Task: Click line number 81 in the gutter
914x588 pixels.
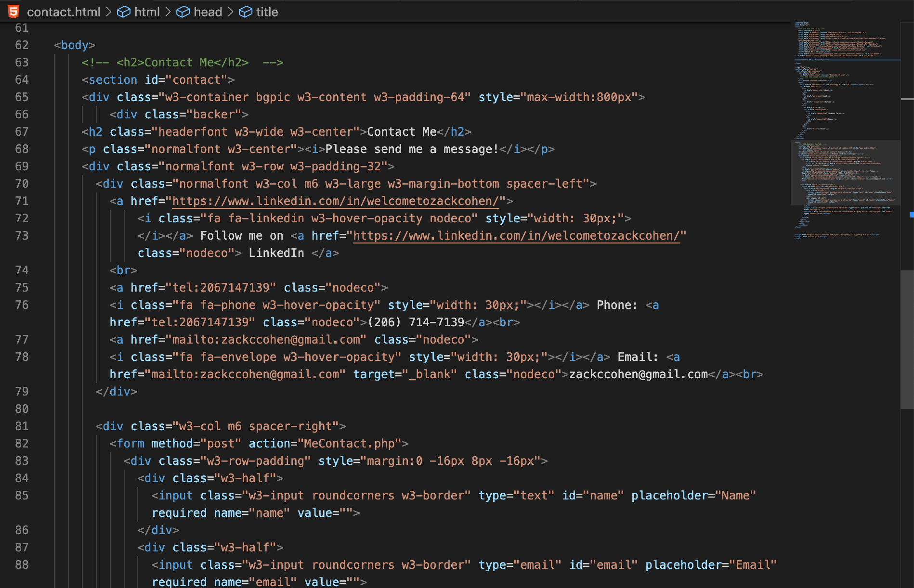Action: [x=22, y=426]
